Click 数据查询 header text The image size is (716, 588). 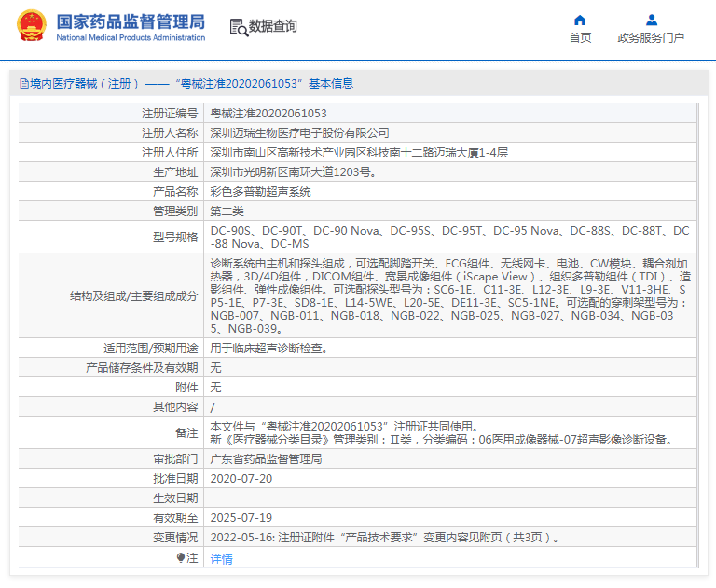point(272,26)
